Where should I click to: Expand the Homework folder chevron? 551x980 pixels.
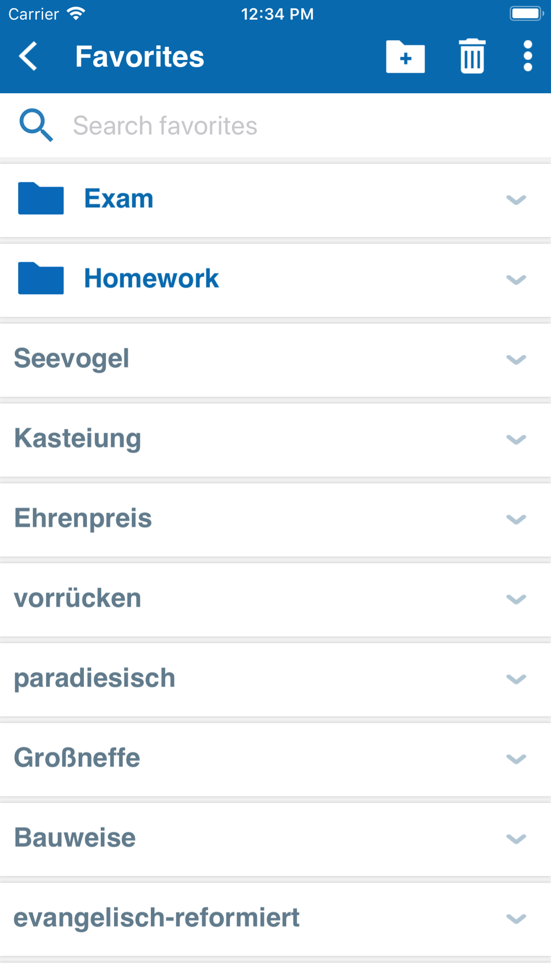point(516,279)
